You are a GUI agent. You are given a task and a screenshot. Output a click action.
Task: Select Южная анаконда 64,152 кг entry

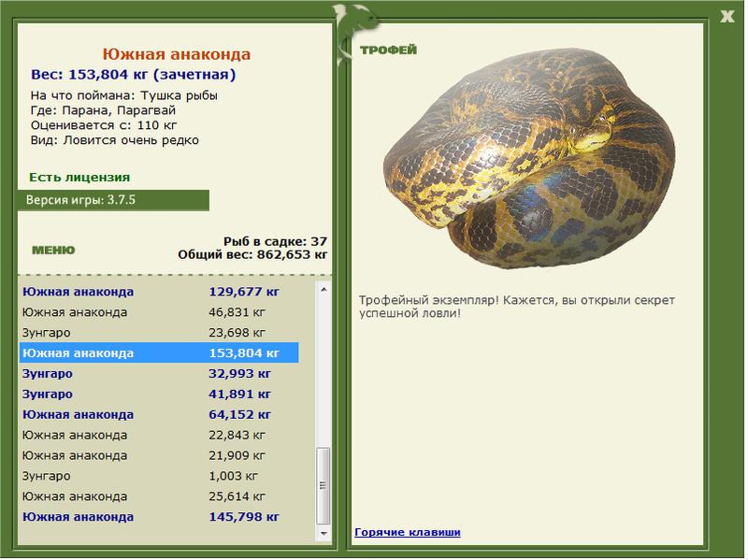pos(159,414)
